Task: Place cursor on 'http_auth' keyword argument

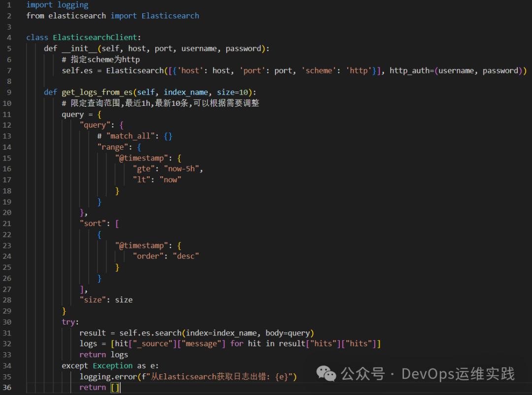Action: (x=409, y=70)
